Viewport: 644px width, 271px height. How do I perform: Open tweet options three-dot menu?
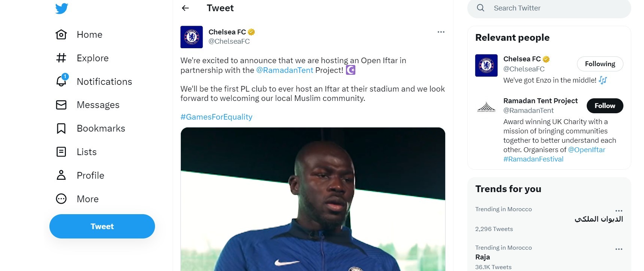(x=441, y=32)
